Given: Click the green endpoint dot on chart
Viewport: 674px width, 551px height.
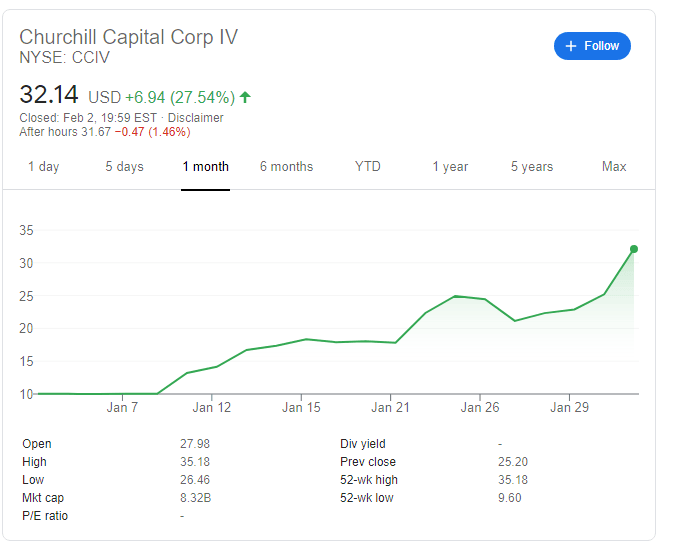Looking at the screenshot, I should [633, 249].
